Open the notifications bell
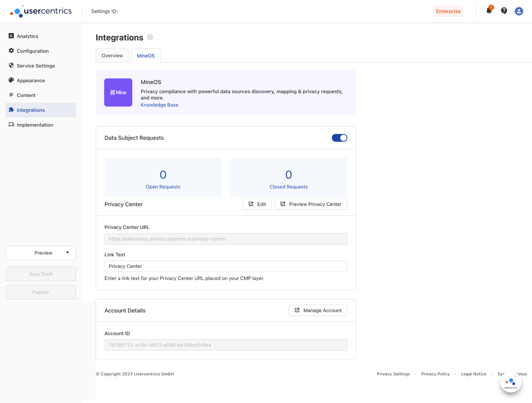Image resolution: width=532 pixels, height=403 pixels. [489, 11]
